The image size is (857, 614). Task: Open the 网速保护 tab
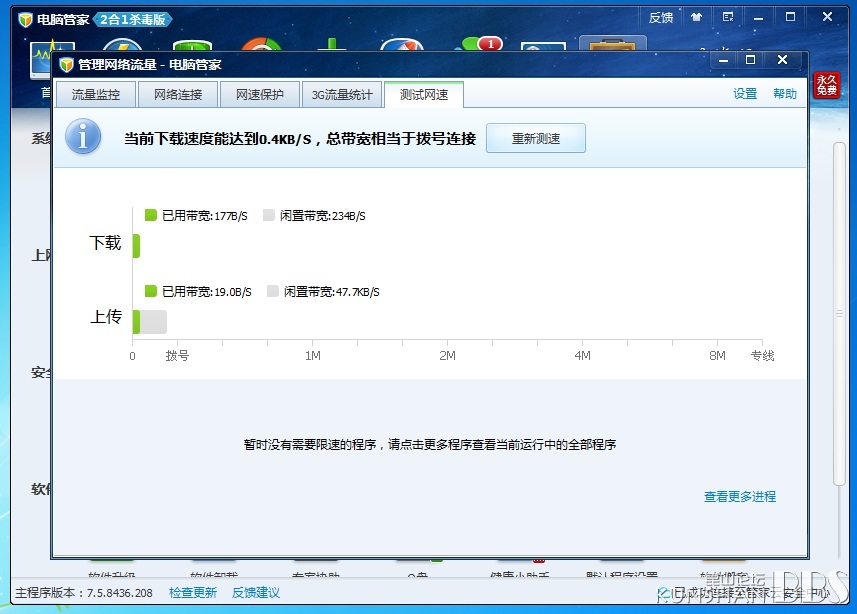click(260, 95)
